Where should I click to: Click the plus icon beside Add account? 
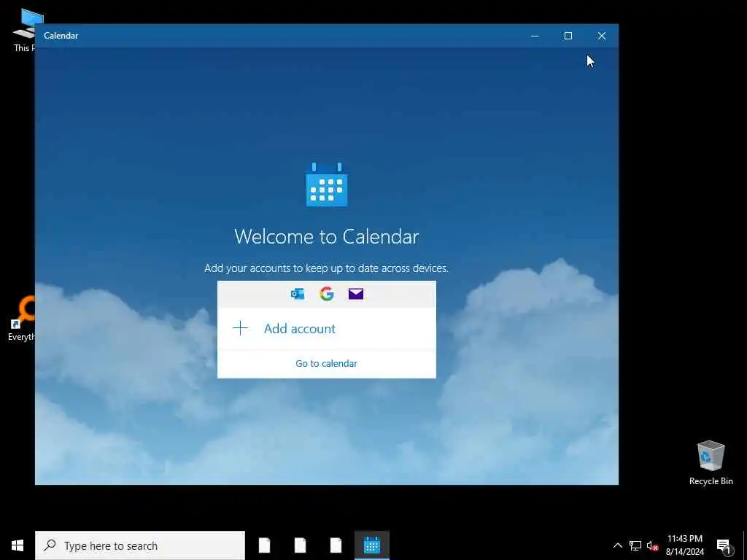pyautogui.click(x=240, y=328)
